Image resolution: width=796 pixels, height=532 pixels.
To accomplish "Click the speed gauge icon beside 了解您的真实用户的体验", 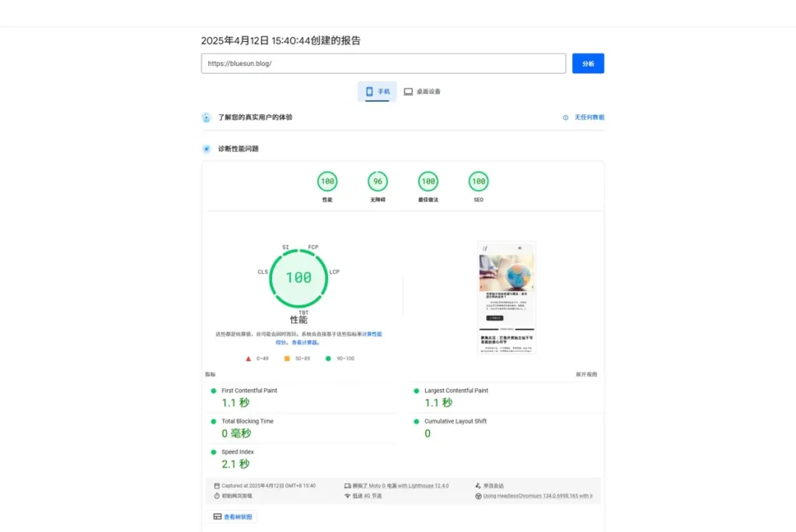I will pos(205,118).
